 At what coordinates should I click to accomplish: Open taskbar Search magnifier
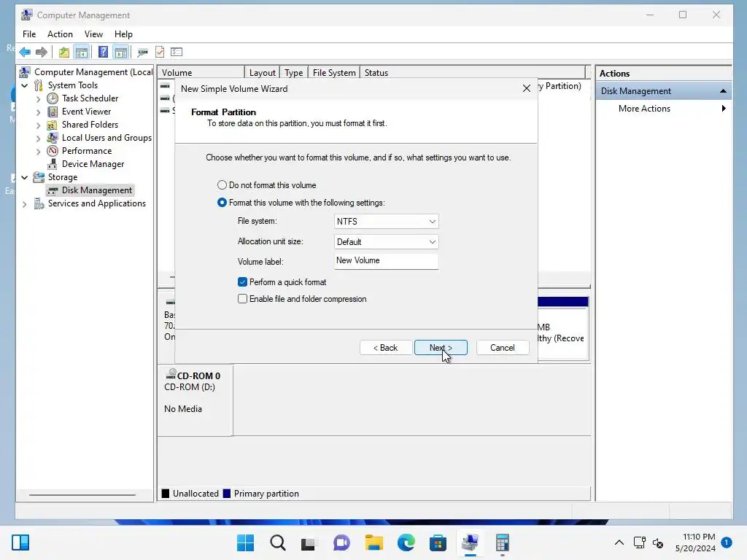click(278, 542)
